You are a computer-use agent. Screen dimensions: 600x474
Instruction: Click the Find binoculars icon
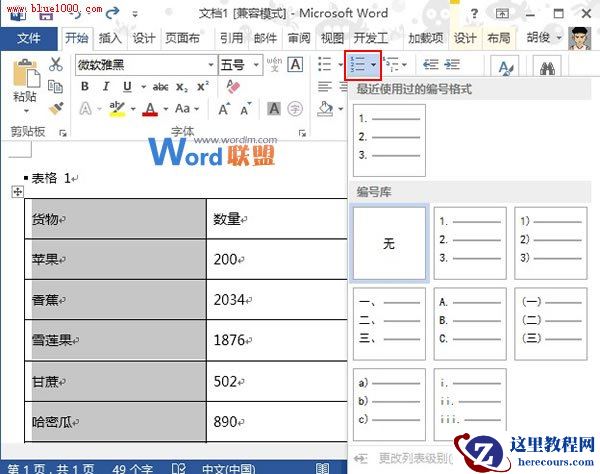coord(547,68)
